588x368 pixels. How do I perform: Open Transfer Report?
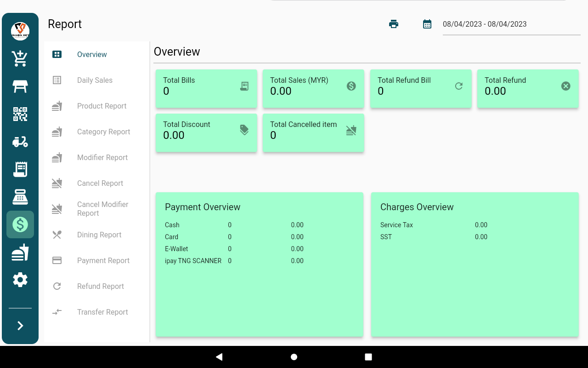coord(97,312)
